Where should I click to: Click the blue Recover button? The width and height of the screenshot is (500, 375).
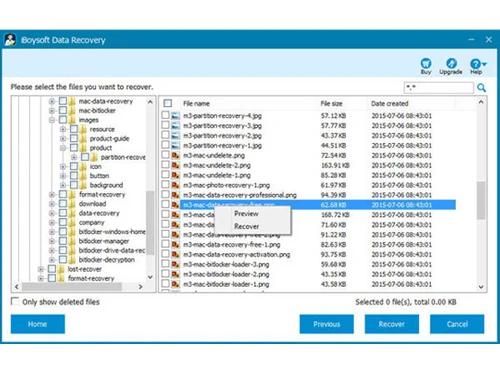tap(392, 324)
